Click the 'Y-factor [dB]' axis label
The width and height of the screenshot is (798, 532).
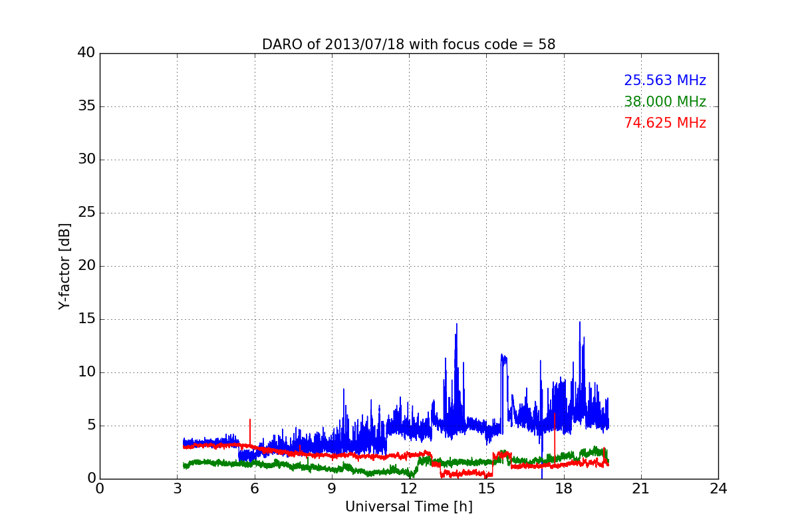(x=65, y=266)
